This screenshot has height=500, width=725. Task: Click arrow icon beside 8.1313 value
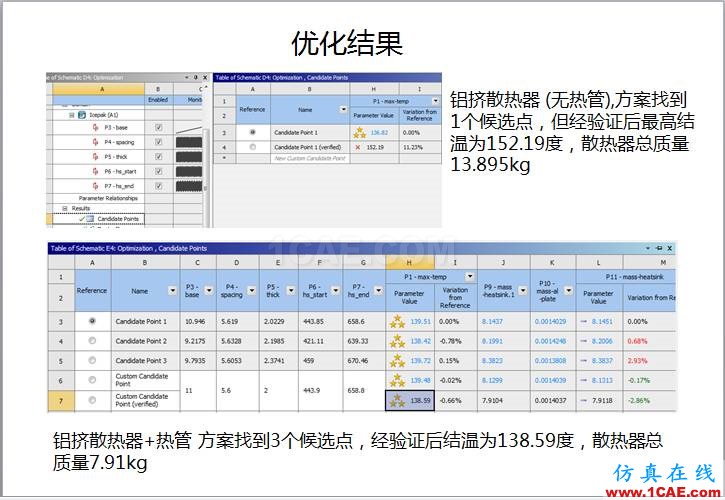584,381
